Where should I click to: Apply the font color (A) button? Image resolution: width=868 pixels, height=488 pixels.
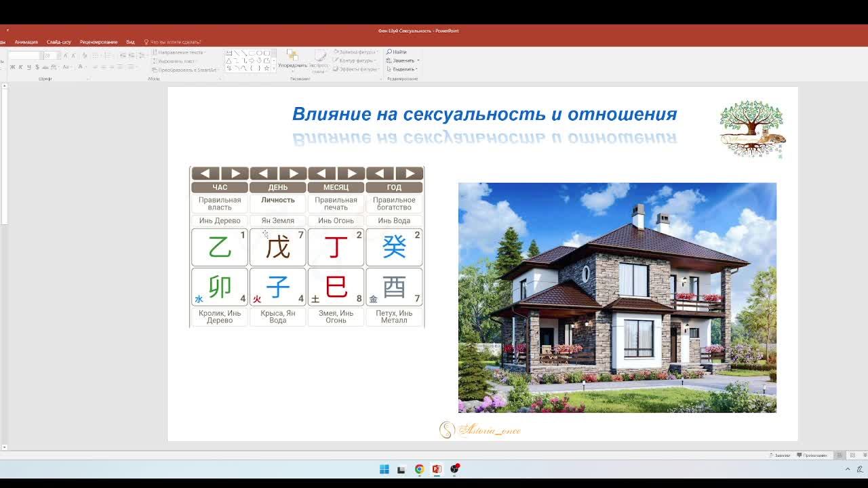tap(81, 67)
